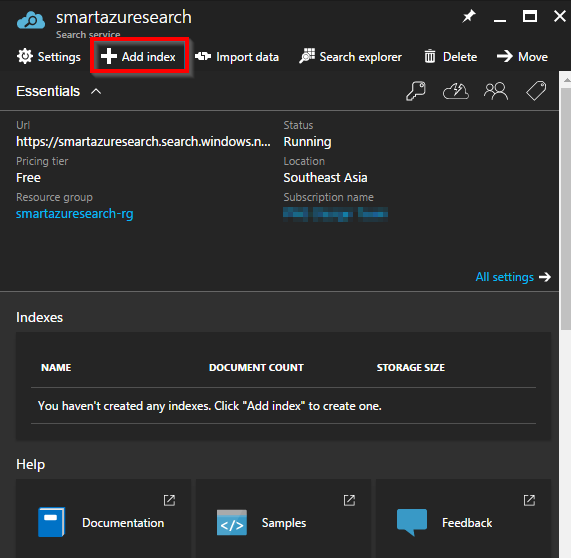Open smartazuresearch-rg resource group link
The height and width of the screenshot is (558, 571).
pos(75,214)
